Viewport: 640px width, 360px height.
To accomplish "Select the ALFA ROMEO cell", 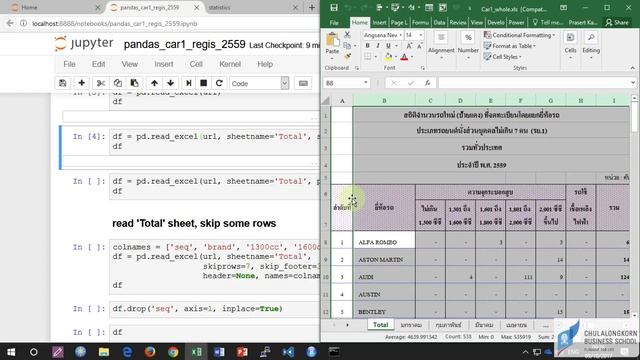I will (x=384, y=242).
